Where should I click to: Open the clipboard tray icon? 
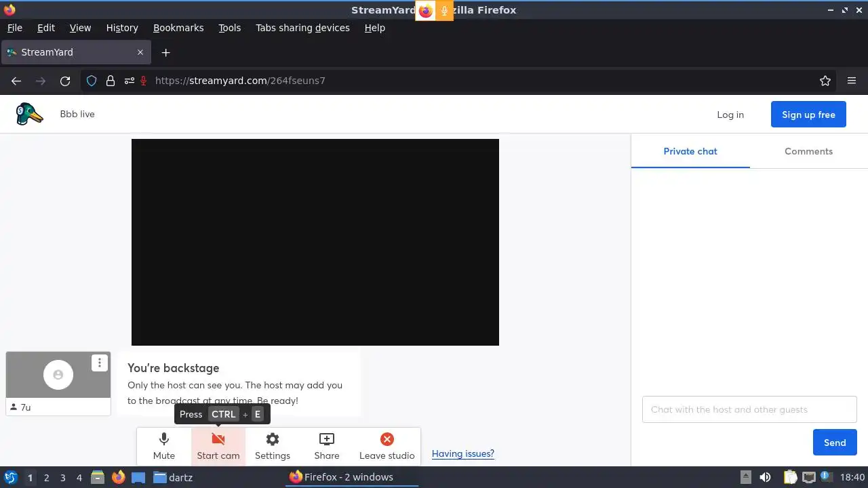point(790,477)
